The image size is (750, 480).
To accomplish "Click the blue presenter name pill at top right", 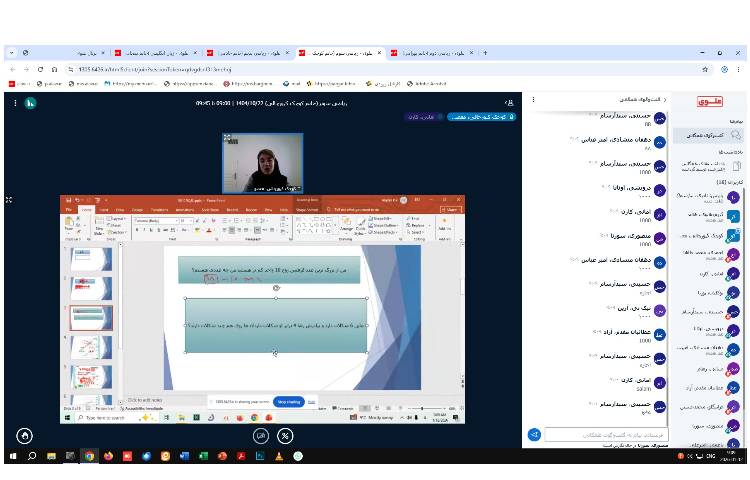I will (480, 117).
